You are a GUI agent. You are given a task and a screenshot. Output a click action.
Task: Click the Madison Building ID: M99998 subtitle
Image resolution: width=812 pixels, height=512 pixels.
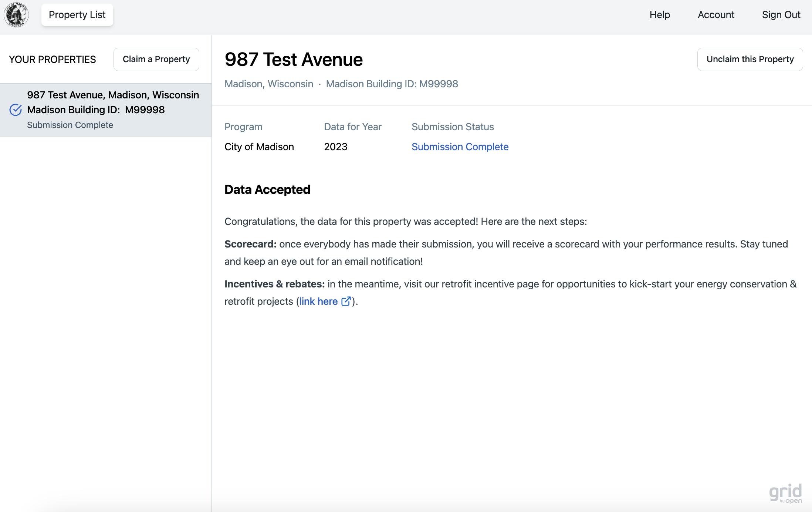pyautogui.click(x=392, y=84)
